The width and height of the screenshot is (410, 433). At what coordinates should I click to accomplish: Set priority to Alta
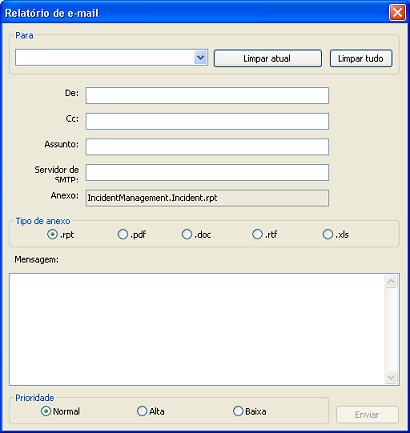[x=142, y=411]
